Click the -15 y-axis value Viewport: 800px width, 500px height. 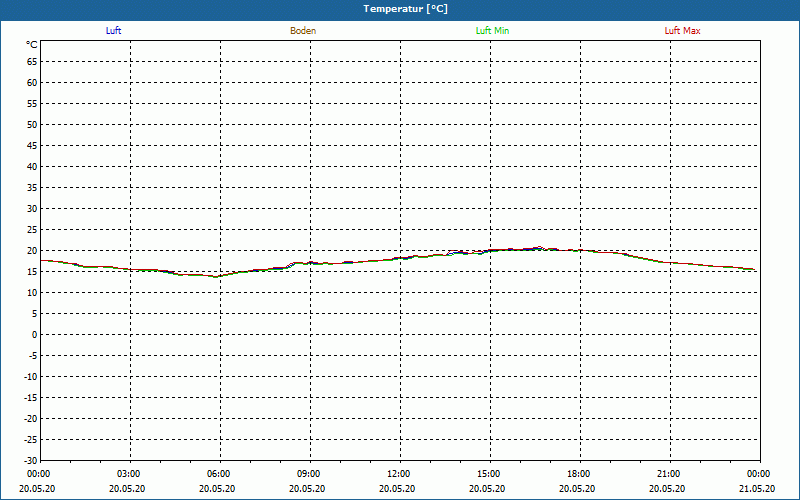click(x=31, y=397)
